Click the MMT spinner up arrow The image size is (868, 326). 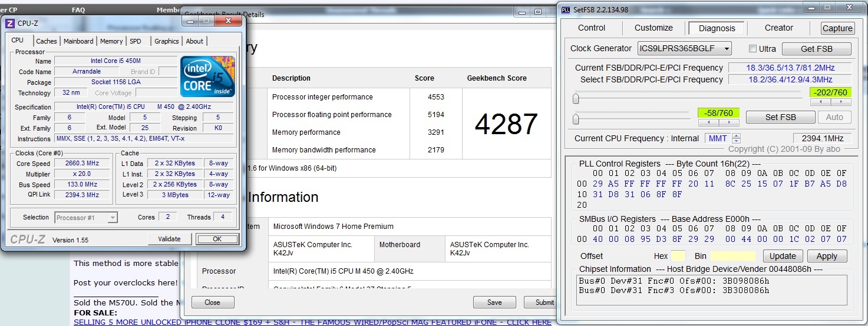click(x=736, y=135)
